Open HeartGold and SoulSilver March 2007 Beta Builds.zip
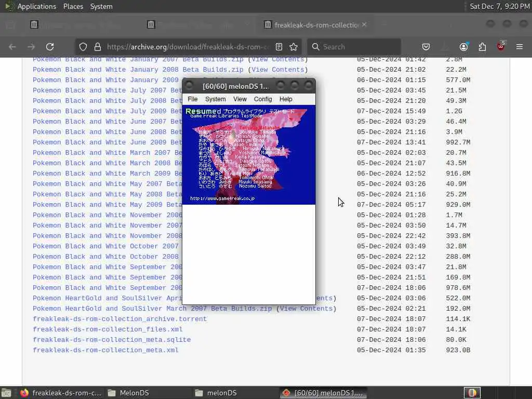The height and width of the screenshot is (399, 532). point(152,309)
